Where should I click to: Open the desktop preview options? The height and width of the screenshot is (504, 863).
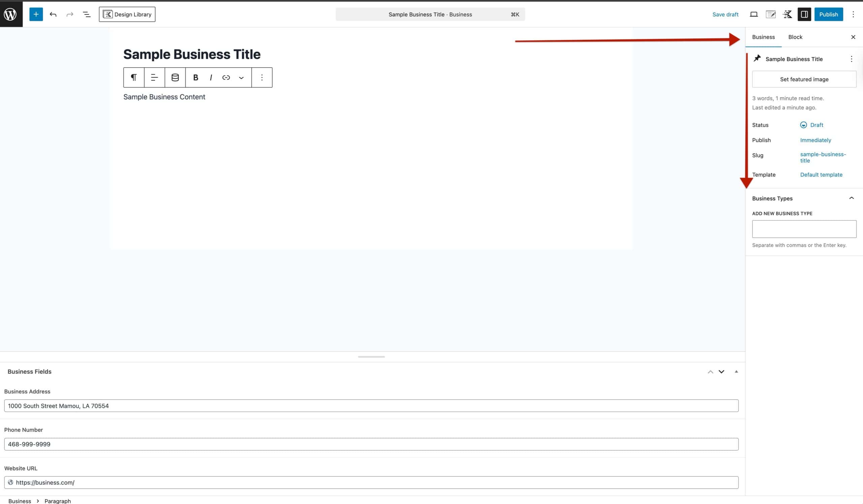[754, 14]
